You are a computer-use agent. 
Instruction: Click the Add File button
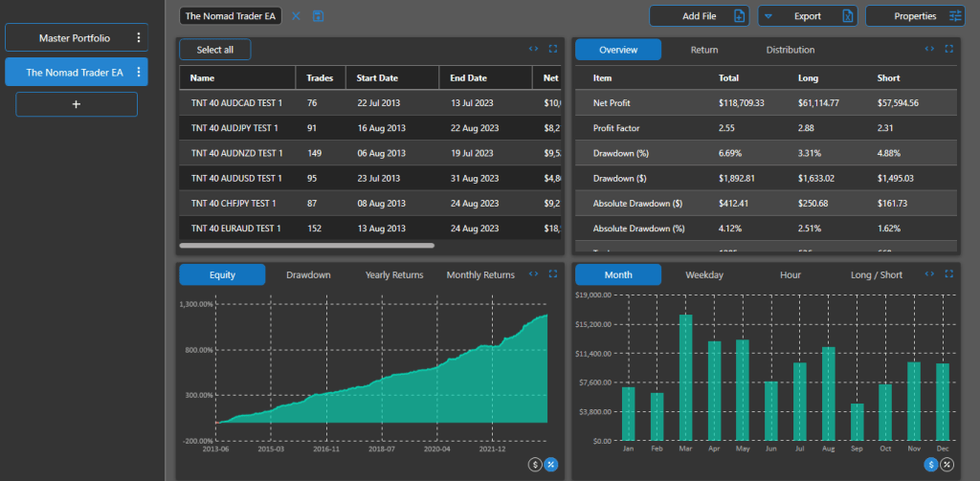(699, 16)
